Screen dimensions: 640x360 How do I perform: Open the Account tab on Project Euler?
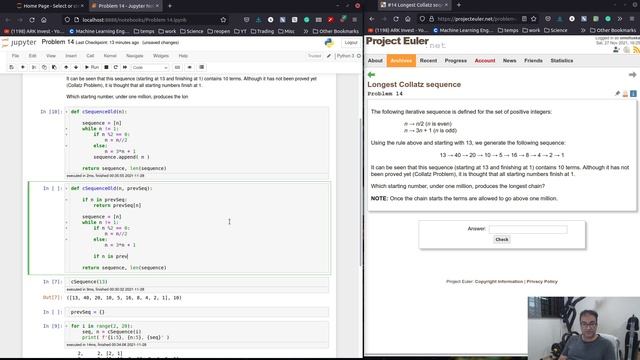tap(484, 60)
